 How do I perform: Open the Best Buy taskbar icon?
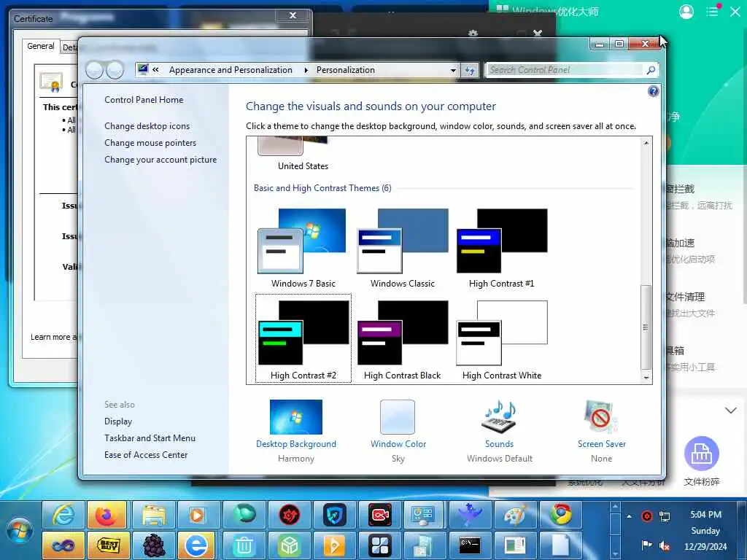pos(108,545)
